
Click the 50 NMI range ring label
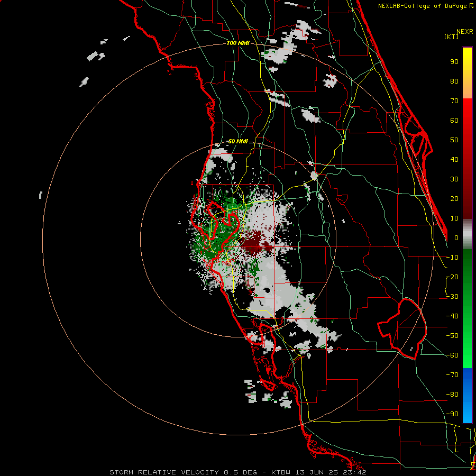click(x=238, y=141)
